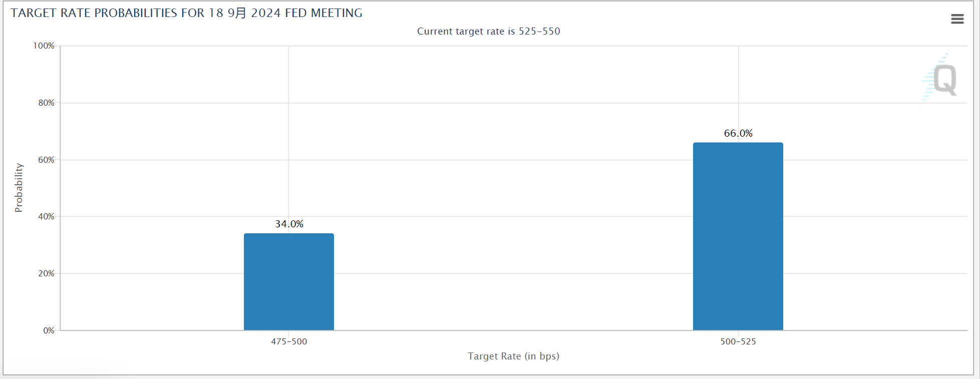This screenshot has height=379, width=980.
Task: Select the 475-500 probability bar
Action: (x=289, y=281)
